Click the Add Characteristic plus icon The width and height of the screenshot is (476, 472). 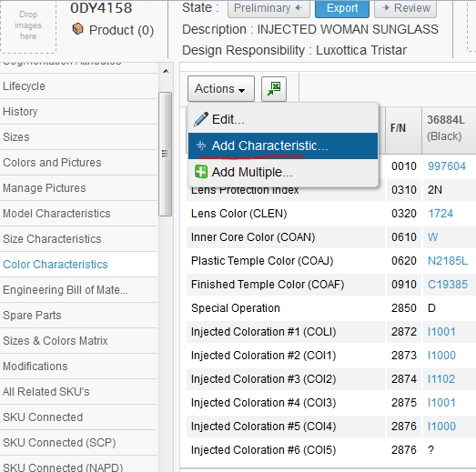[x=201, y=146]
